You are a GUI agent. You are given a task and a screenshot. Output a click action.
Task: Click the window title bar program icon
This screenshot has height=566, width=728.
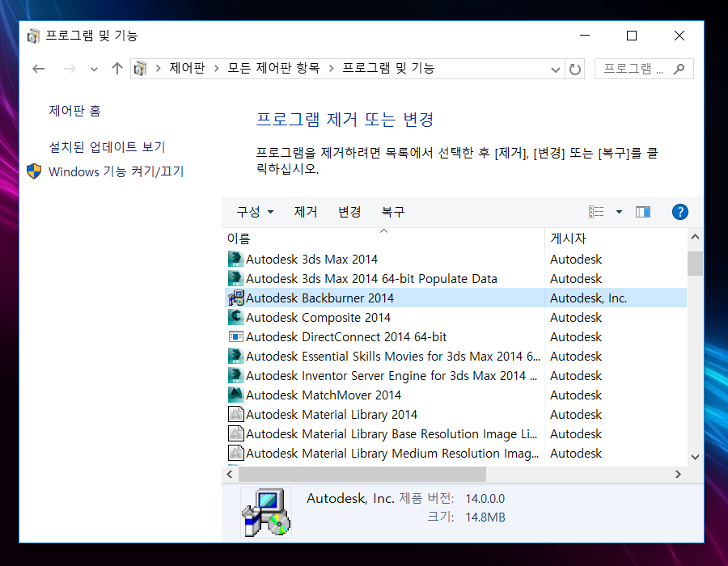(33, 36)
